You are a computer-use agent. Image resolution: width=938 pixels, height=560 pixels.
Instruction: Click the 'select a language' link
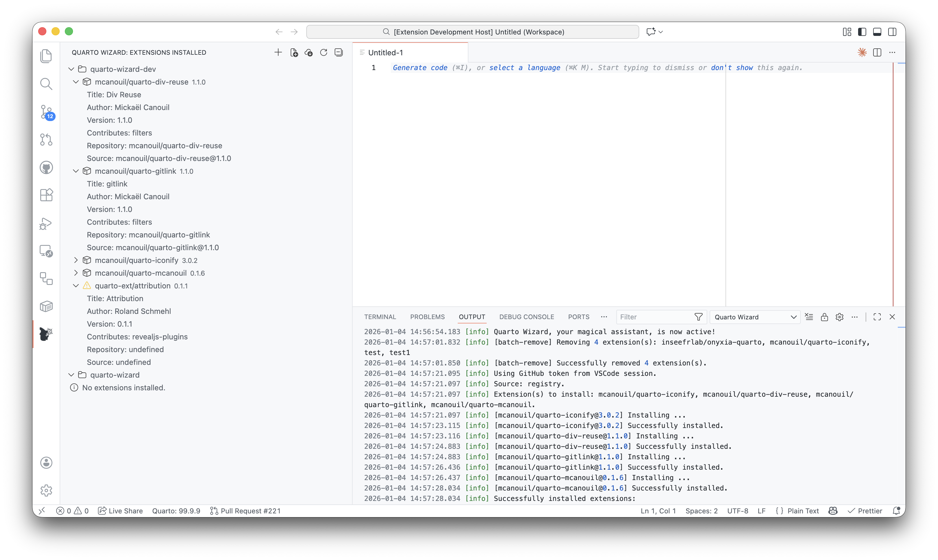(x=525, y=67)
